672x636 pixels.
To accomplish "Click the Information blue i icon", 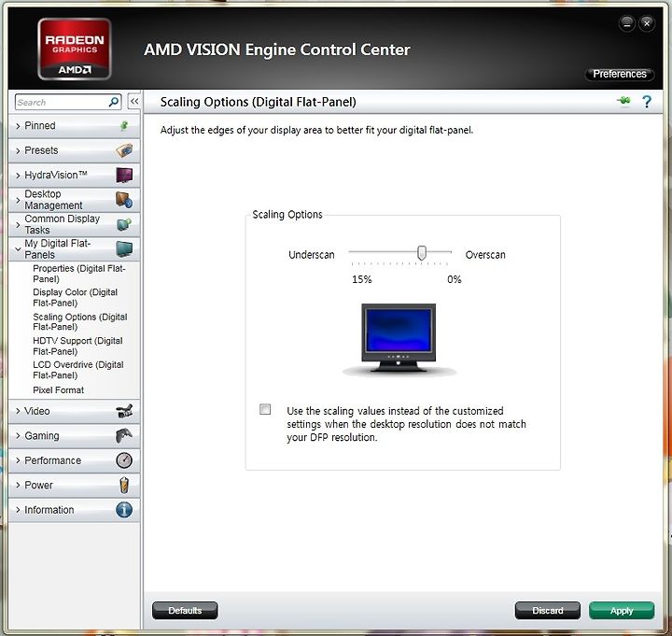I will 124,510.
